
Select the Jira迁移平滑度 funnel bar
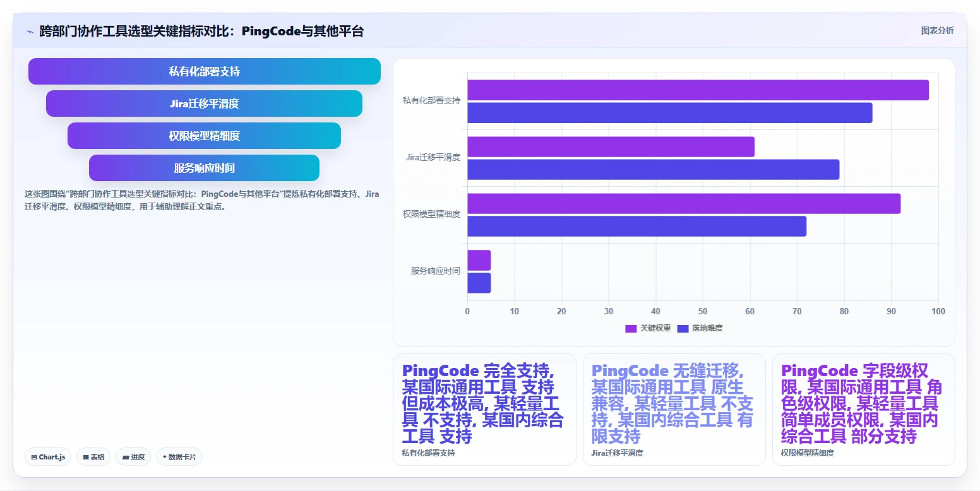pyautogui.click(x=204, y=104)
